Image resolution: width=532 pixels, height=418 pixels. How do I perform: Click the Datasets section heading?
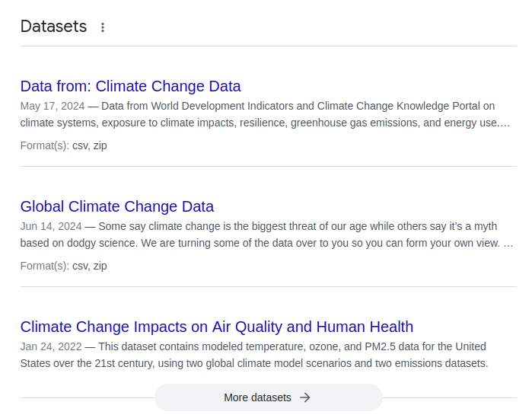[x=53, y=27]
